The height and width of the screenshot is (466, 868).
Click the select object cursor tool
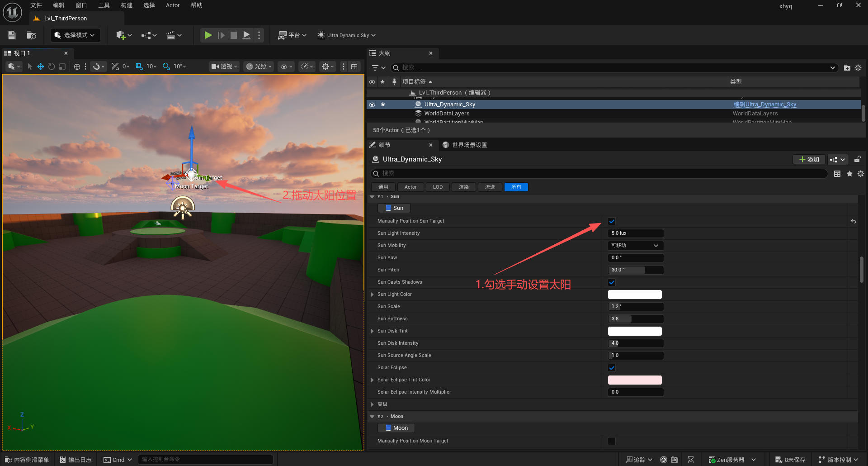(30, 67)
